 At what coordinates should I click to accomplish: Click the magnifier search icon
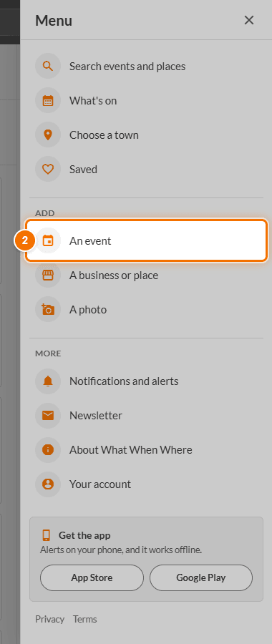(48, 66)
